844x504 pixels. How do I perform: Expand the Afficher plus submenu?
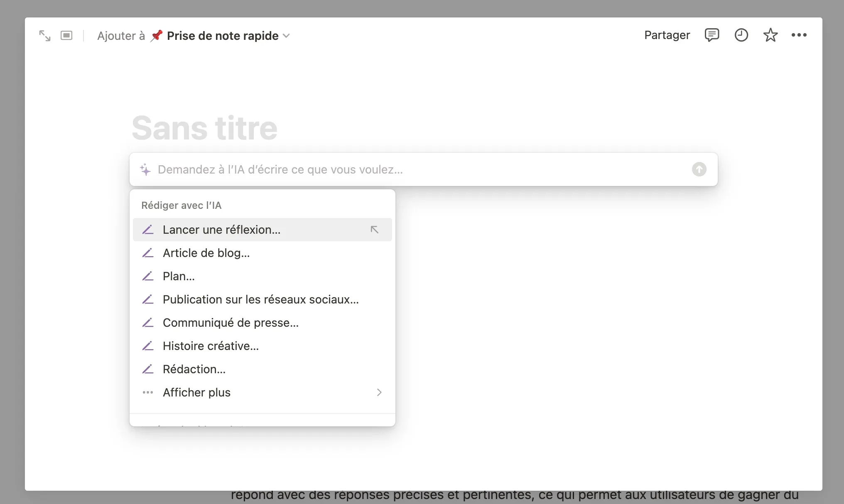tap(196, 392)
